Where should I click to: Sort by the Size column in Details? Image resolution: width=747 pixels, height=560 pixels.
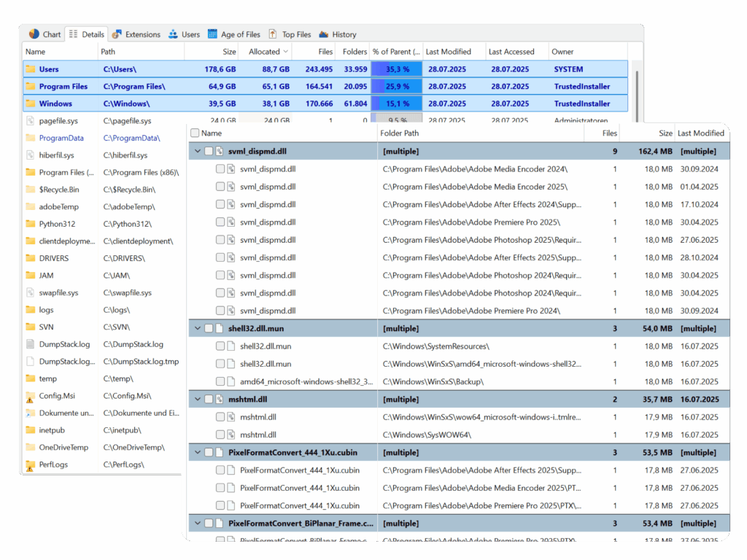click(211, 52)
